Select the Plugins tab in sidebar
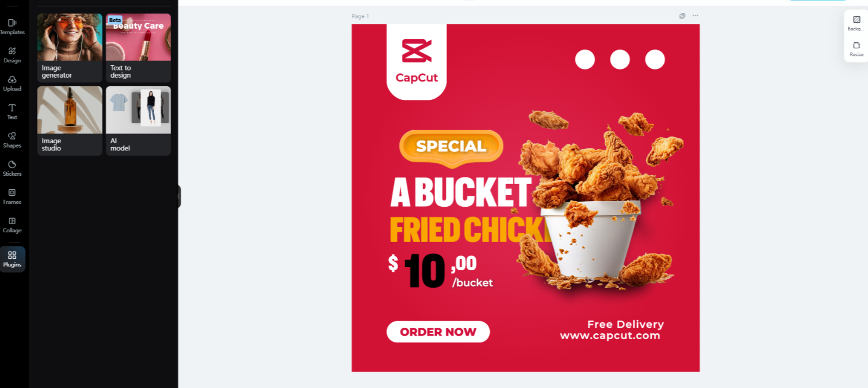This screenshot has height=388, width=868. pyautogui.click(x=12, y=259)
